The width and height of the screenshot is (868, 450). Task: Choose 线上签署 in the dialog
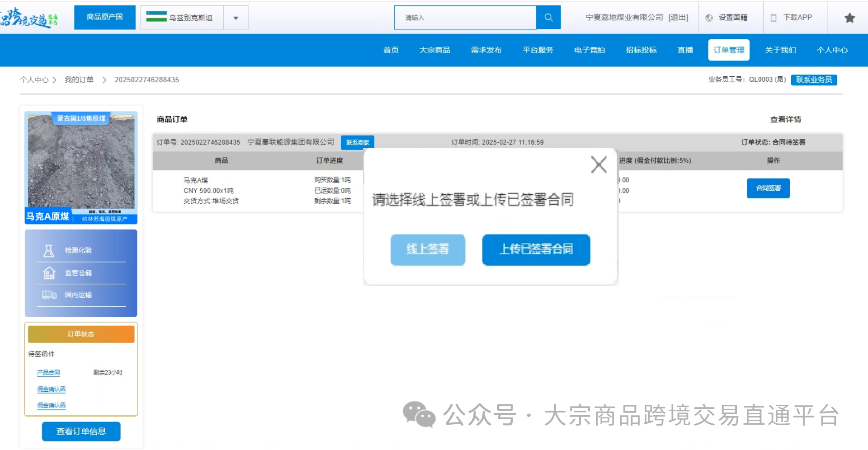[428, 249]
